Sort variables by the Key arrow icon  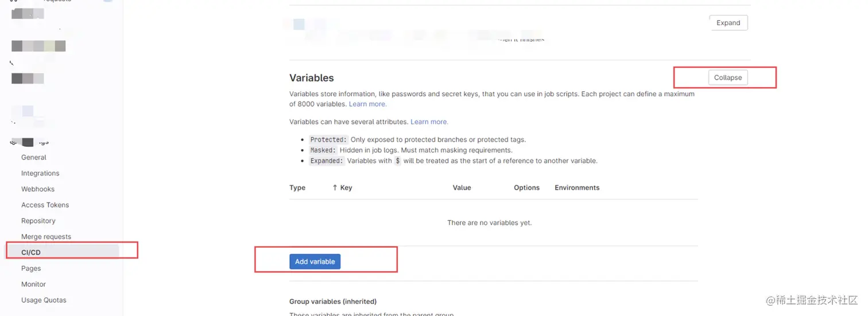[335, 188]
